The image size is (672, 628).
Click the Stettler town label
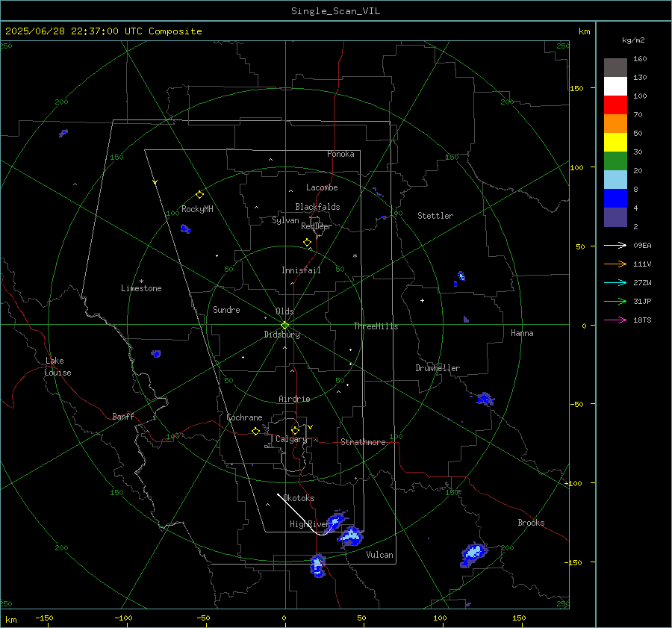[435, 216]
